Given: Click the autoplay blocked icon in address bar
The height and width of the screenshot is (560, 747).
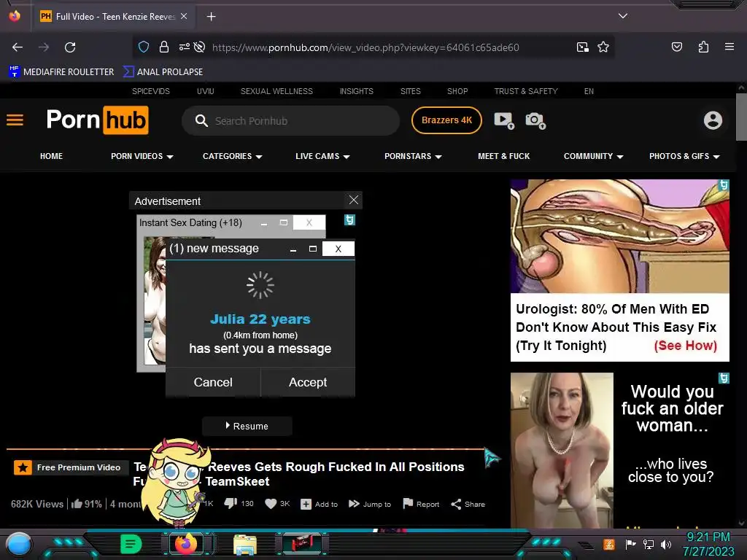Looking at the screenshot, I should coord(200,47).
